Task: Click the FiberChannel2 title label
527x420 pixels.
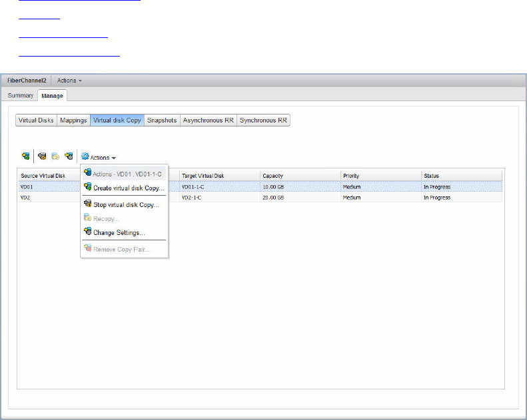Action: coord(27,81)
